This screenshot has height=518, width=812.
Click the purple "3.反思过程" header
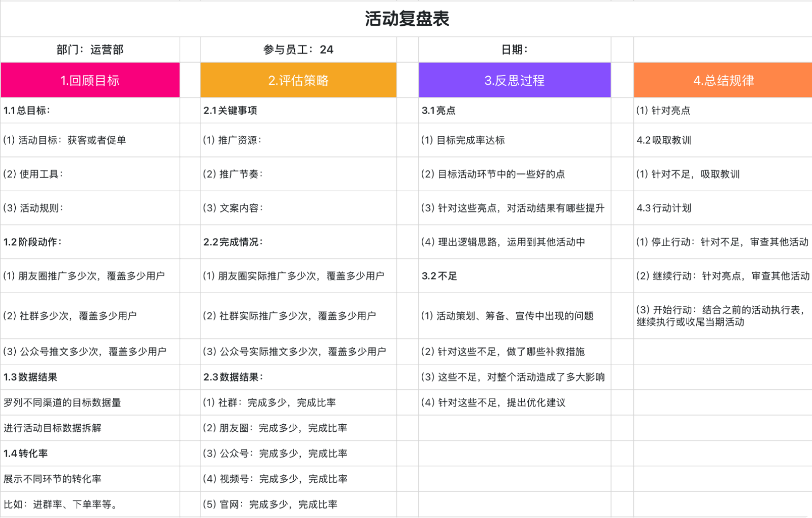(514, 80)
